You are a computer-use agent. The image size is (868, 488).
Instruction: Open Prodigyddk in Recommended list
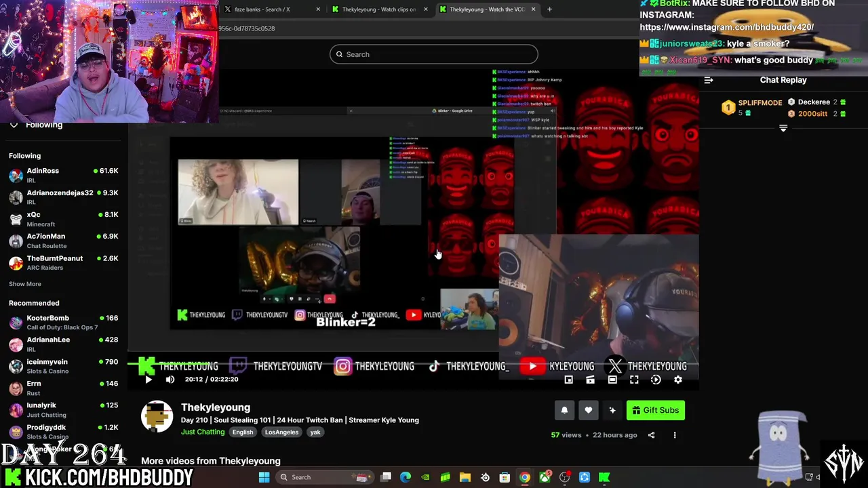tap(64, 431)
